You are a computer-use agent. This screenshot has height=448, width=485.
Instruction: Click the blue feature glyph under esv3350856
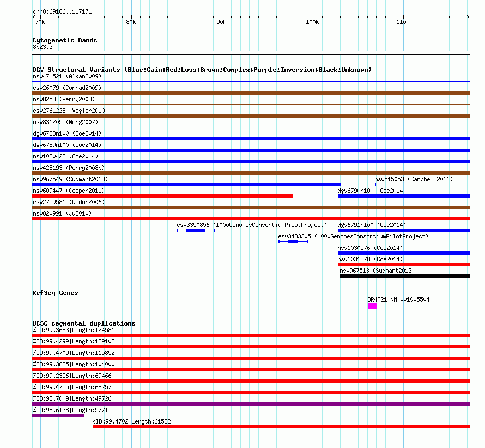tap(196, 230)
